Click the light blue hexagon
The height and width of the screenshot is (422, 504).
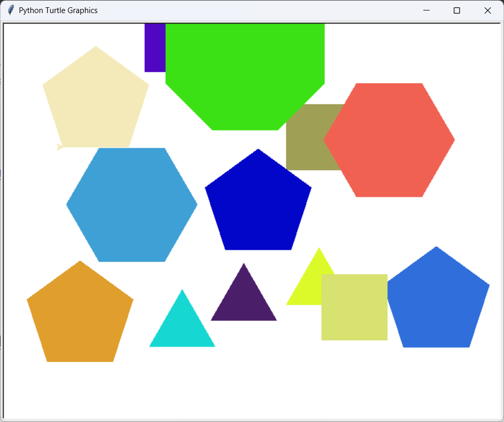click(132, 205)
